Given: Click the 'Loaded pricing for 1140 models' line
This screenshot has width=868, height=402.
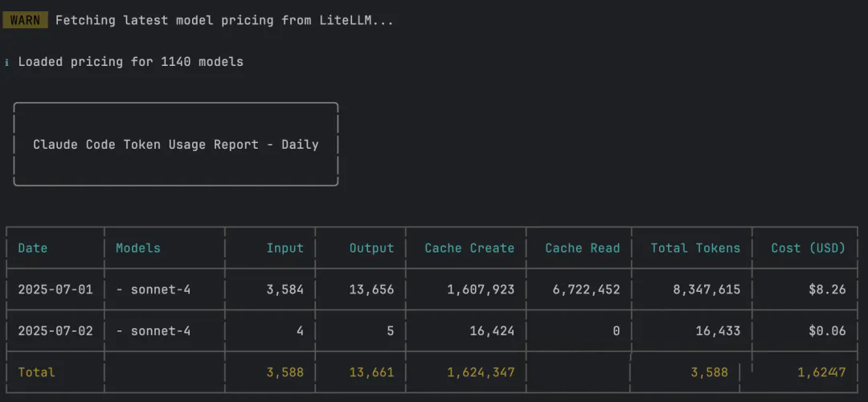Looking at the screenshot, I should 131,61.
